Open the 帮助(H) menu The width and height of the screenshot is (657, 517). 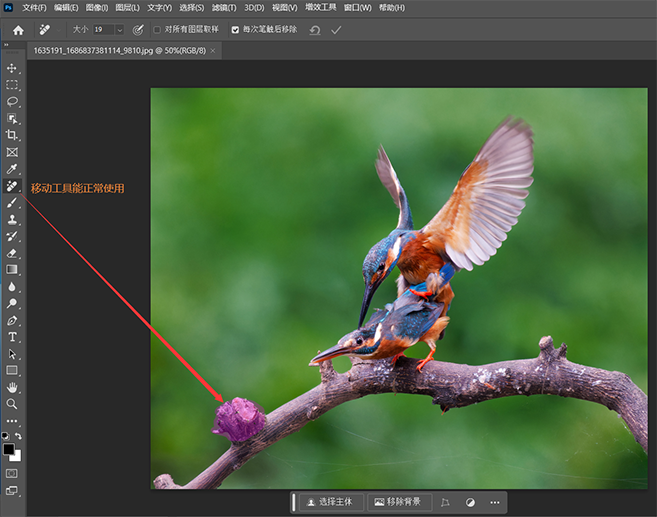pos(392,8)
